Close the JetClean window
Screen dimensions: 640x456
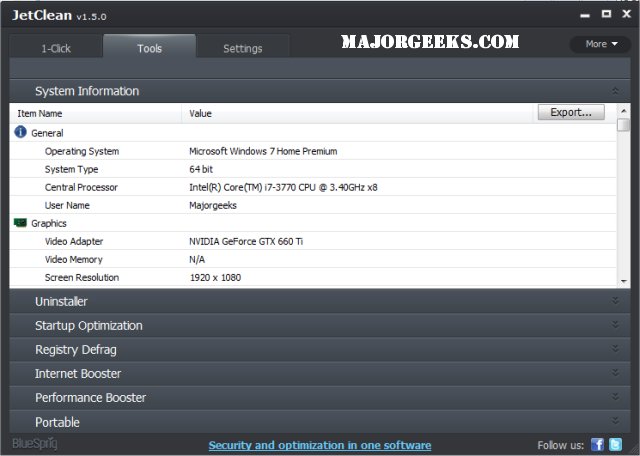coord(627,14)
